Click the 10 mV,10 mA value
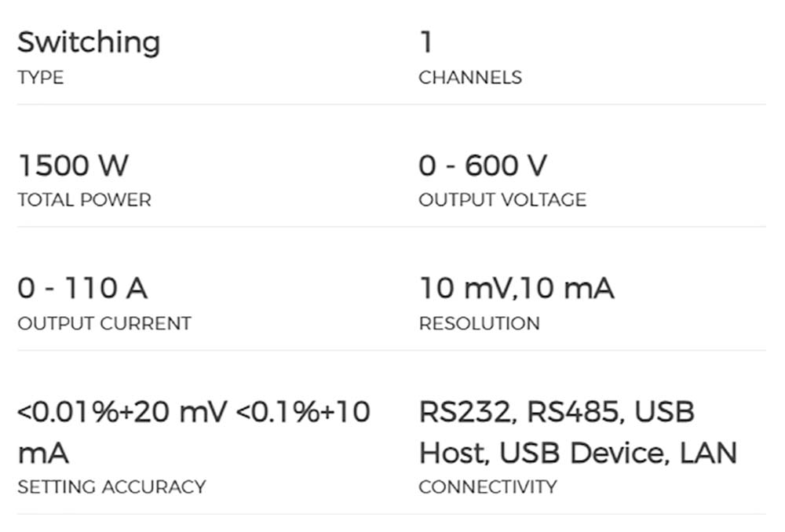785x532 pixels. (517, 289)
